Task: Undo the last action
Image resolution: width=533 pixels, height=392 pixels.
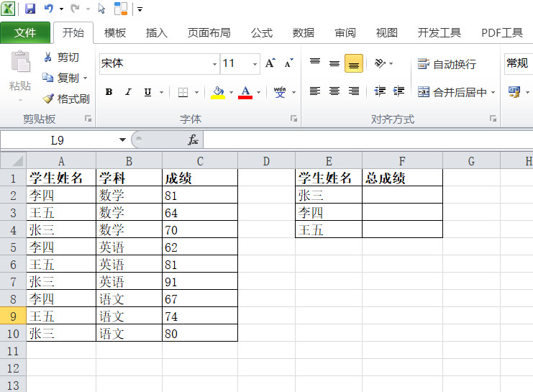Action: pos(49,9)
